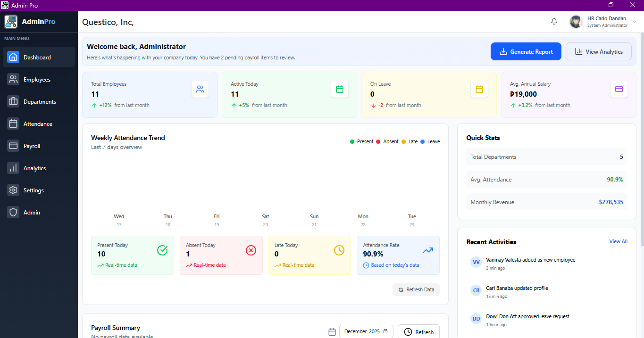644x338 pixels.
Task: Open the Employees menu item
Action: click(x=39, y=79)
